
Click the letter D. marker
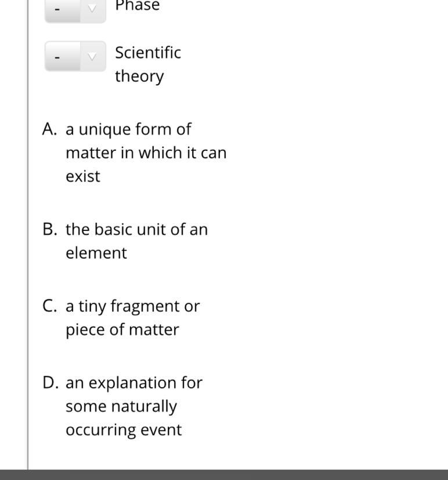(x=50, y=382)
